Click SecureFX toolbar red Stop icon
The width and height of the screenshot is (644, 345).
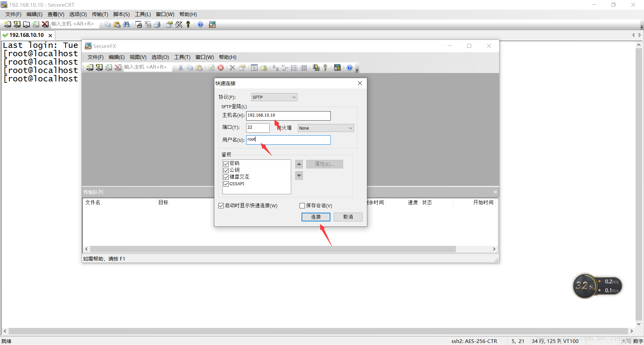(x=221, y=68)
